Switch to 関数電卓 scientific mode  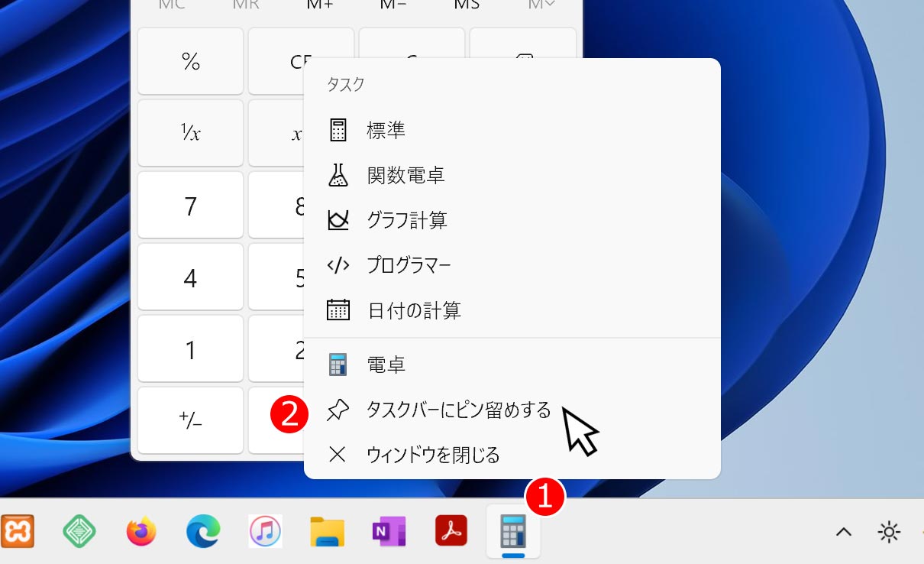pyautogui.click(x=405, y=176)
